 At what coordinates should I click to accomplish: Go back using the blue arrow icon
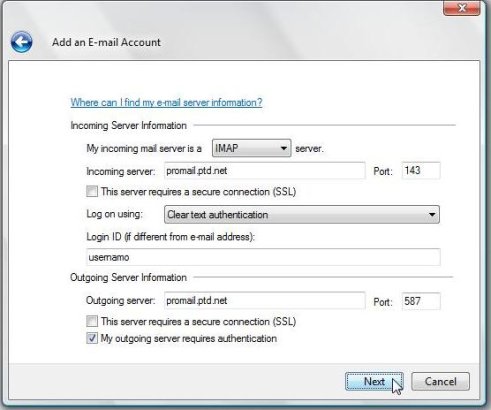[x=21, y=42]
